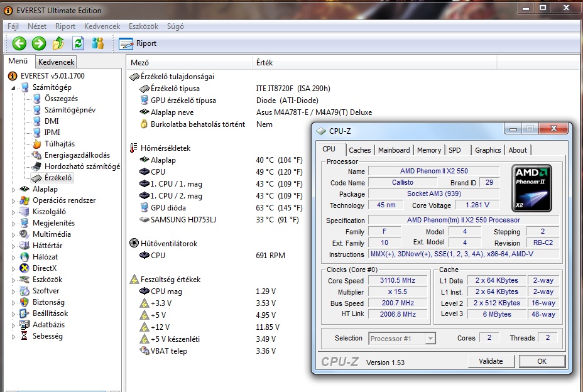Switch to the Memory tab in CPU-Z
This screenshot has height=392, width=583.
pyautogui.click(x=428, y=150)
